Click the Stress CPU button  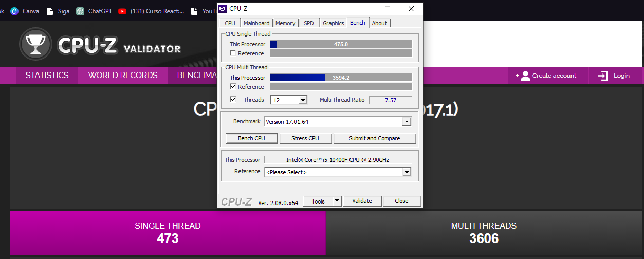click(x=305, y=138)
